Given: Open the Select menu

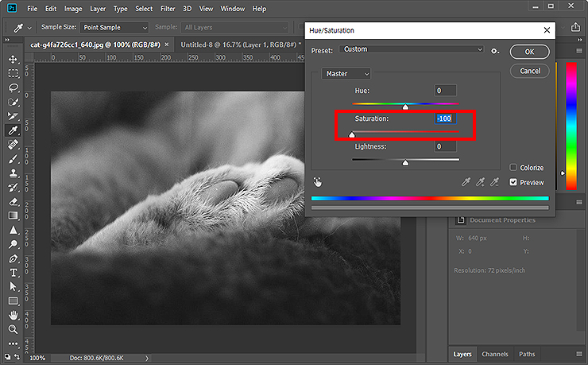Looking at the screenshot, I should click(144, 9).
